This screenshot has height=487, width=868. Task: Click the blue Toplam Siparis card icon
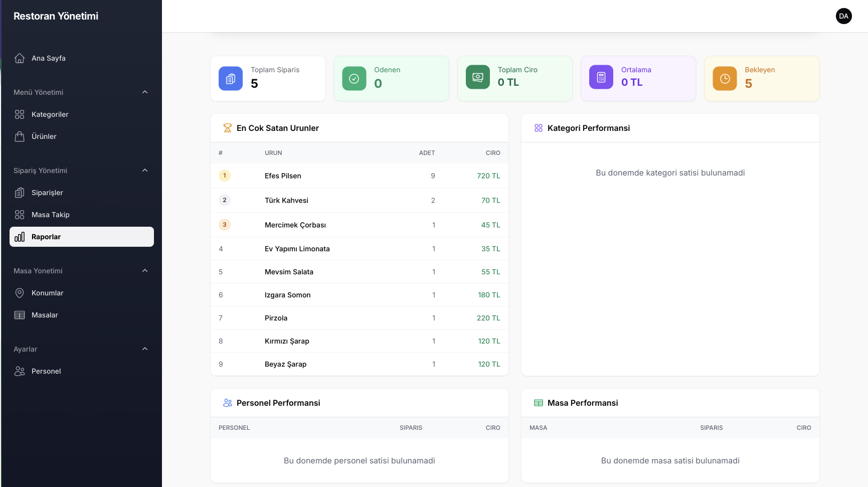(x=231, y=78)
